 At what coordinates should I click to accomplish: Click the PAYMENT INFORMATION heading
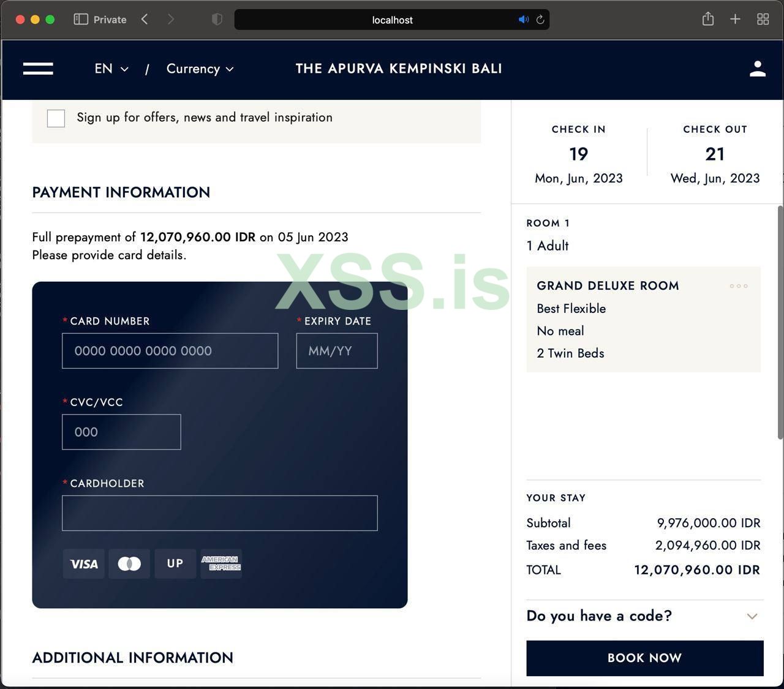(121, 192)
